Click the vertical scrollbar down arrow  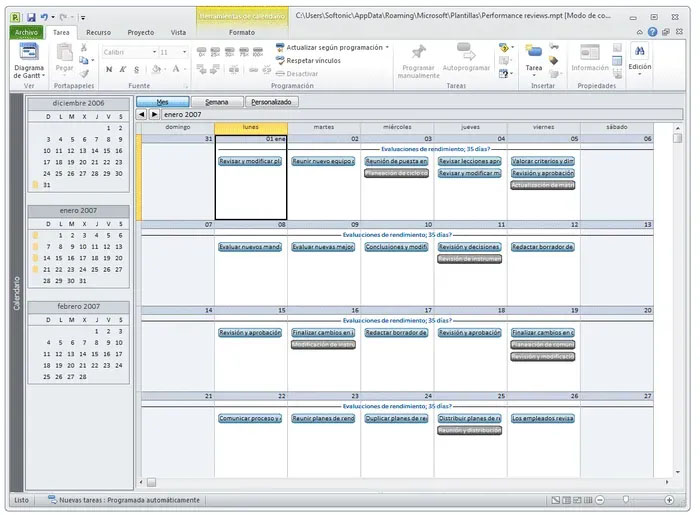[678, 472]
